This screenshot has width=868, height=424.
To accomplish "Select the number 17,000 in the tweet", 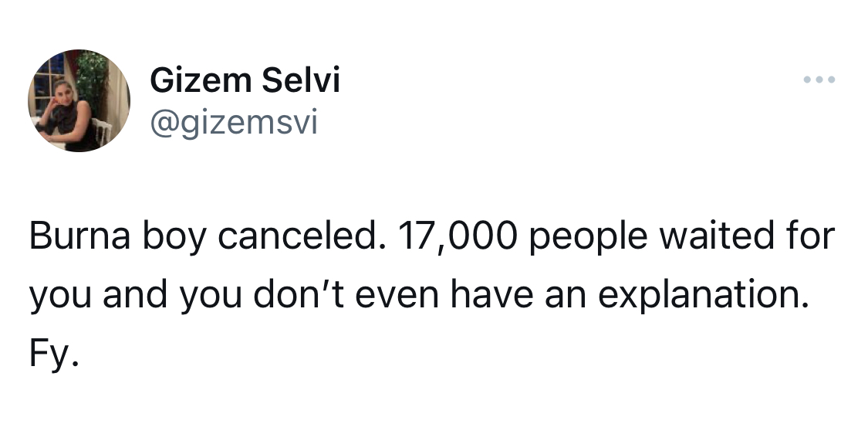I will (458, 236).
